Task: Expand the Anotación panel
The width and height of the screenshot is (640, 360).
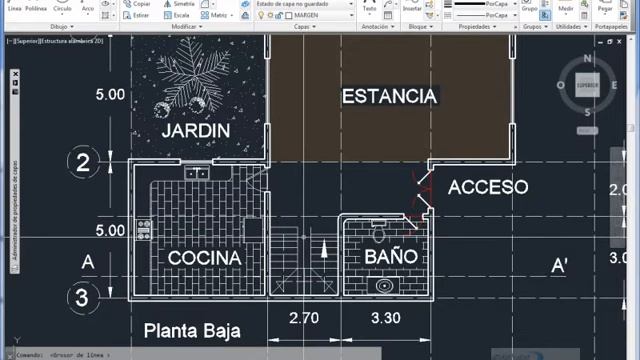Action: click(x=378, y=27)
